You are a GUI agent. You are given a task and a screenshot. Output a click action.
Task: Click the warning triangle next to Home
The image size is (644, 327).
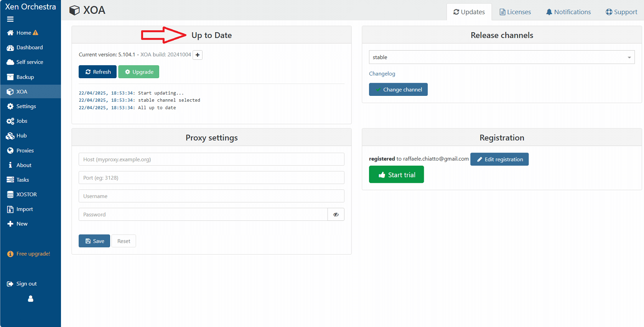36,33
